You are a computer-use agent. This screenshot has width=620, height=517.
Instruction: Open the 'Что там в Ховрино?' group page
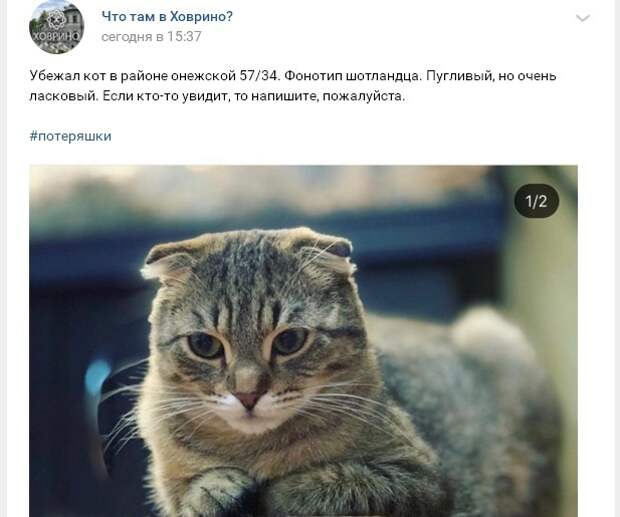click(167, 17)
